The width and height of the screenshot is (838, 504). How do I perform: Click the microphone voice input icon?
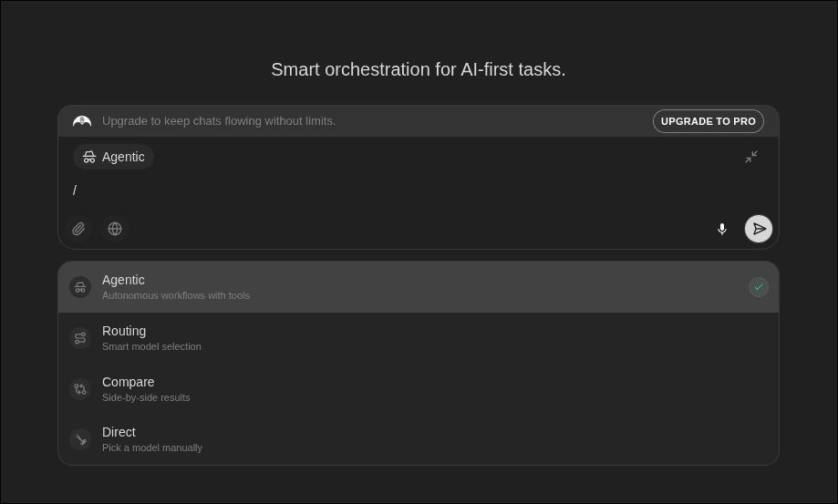pyautogui.click(x=722, y=229)
